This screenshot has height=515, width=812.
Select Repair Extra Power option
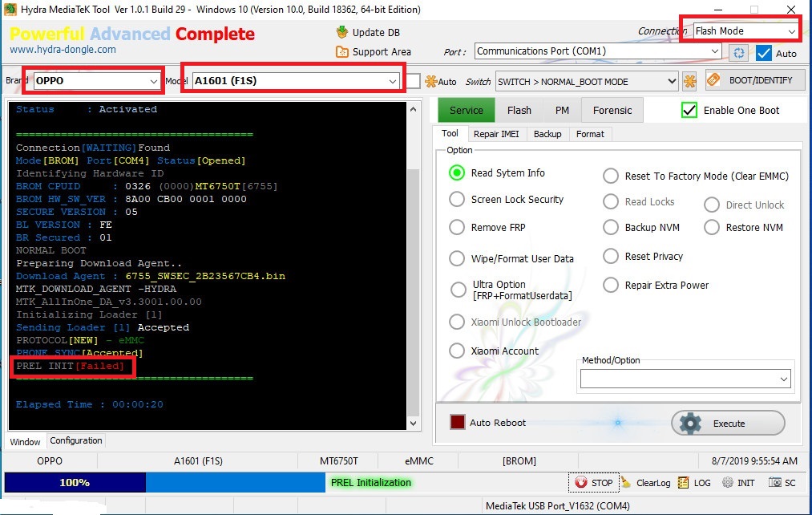pos(611,285)
